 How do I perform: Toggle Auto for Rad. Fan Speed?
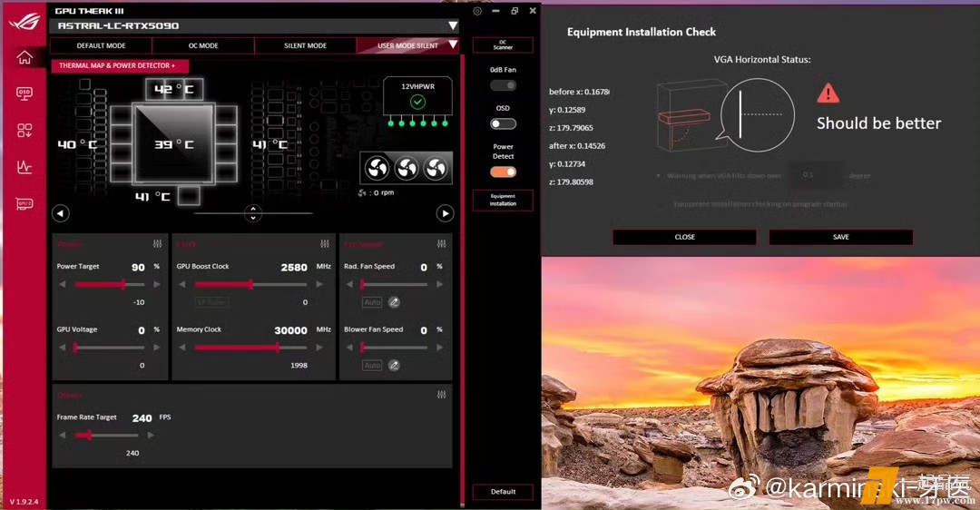coord(372,302)
